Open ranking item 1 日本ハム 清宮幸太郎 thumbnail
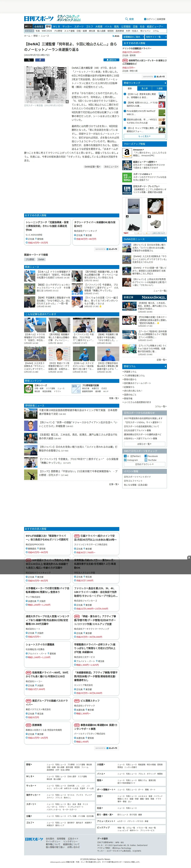The height and width of the screenshot is (868, 191). pos(162,96)
